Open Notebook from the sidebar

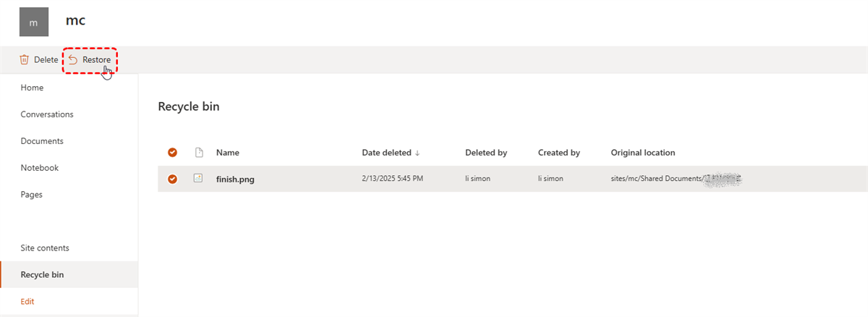pyautogui.click(x=40, y=168)
